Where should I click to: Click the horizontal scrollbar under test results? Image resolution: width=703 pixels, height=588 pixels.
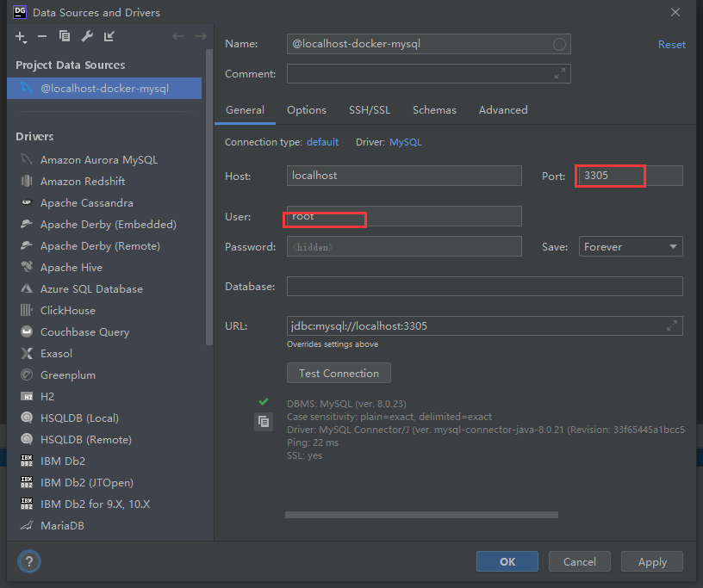coord(421,515)
